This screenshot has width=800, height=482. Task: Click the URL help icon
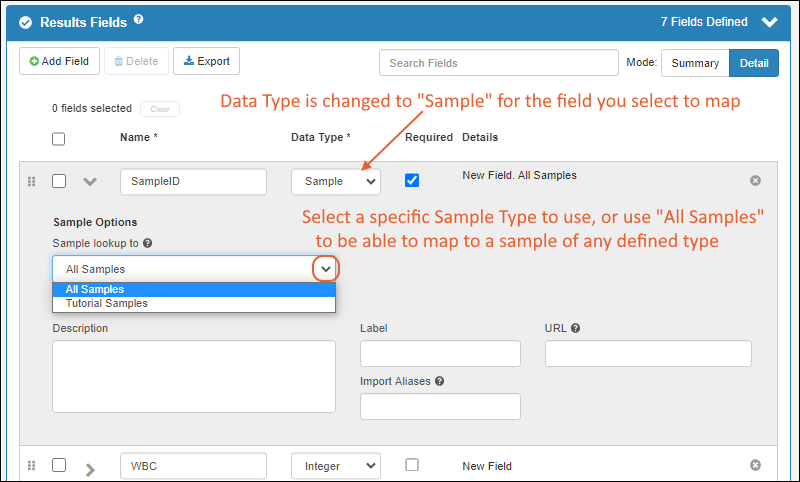(576, 328)
